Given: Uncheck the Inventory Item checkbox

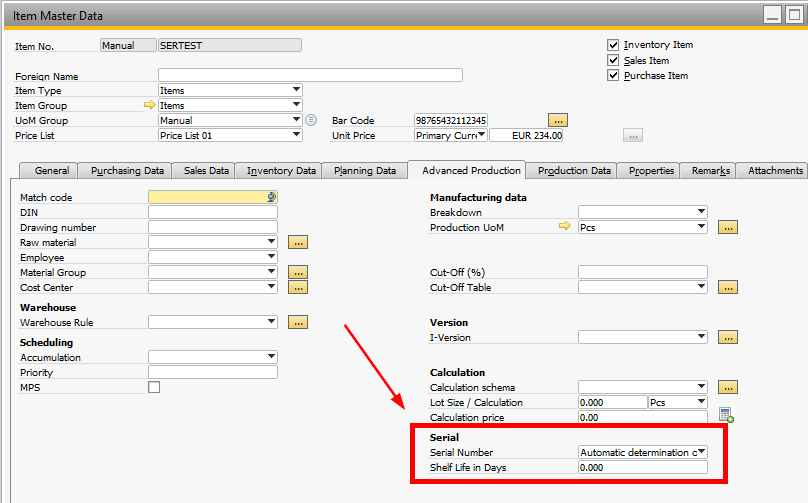Looking at the screenshot, I should (x=613, y=45).
